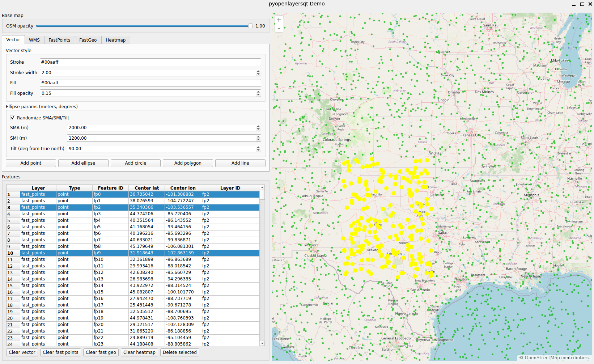
Task: Close the pyopenlayersqt Demo window
Action: [590, 4]
